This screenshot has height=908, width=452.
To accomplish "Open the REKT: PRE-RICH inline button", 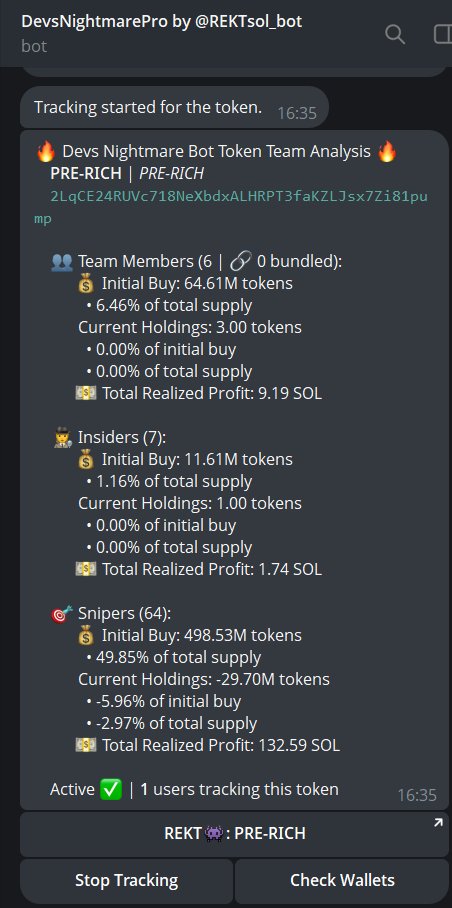I will click(x=235, y=834).
